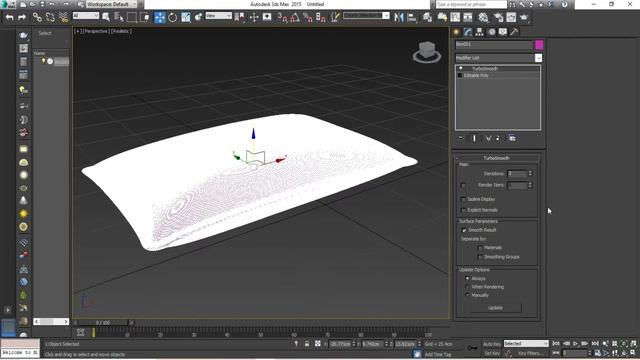Click the search keyword or phrase box
640x360 pixels.
coord(471,4)
